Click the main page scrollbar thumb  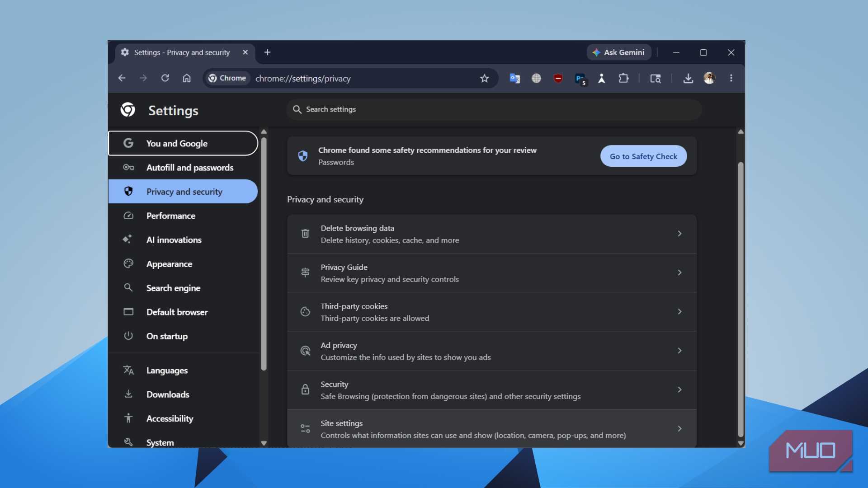pos(741,298)
